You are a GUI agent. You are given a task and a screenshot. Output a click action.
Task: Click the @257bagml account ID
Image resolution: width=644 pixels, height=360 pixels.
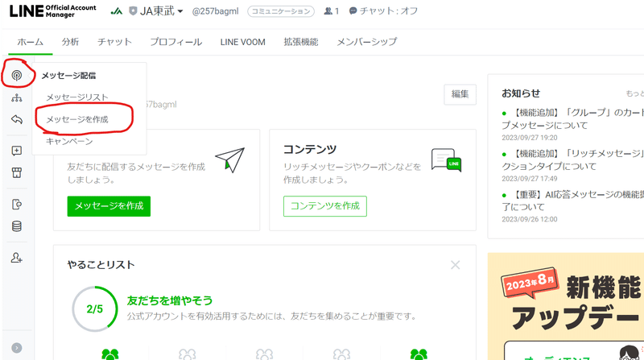(215, 11)
